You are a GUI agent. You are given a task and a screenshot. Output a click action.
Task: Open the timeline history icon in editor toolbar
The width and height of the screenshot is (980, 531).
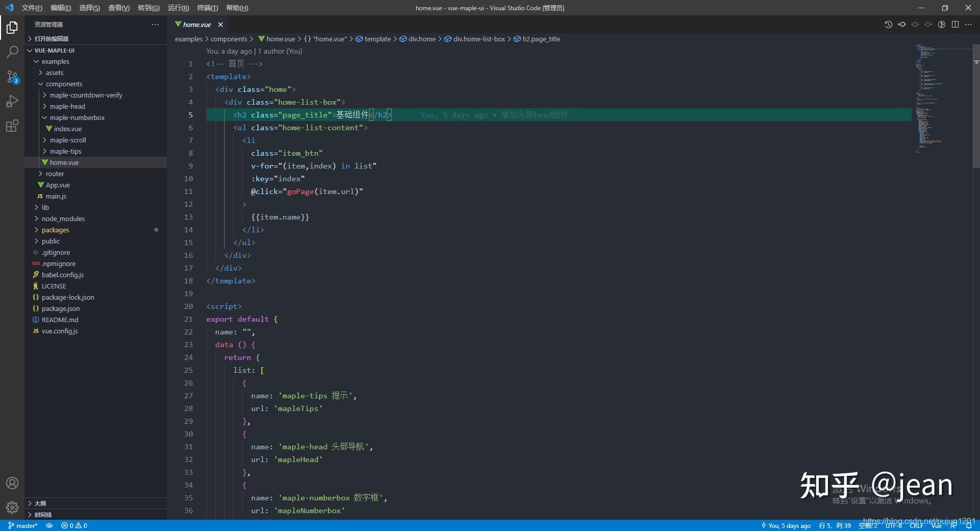click(x=888, y=24)
